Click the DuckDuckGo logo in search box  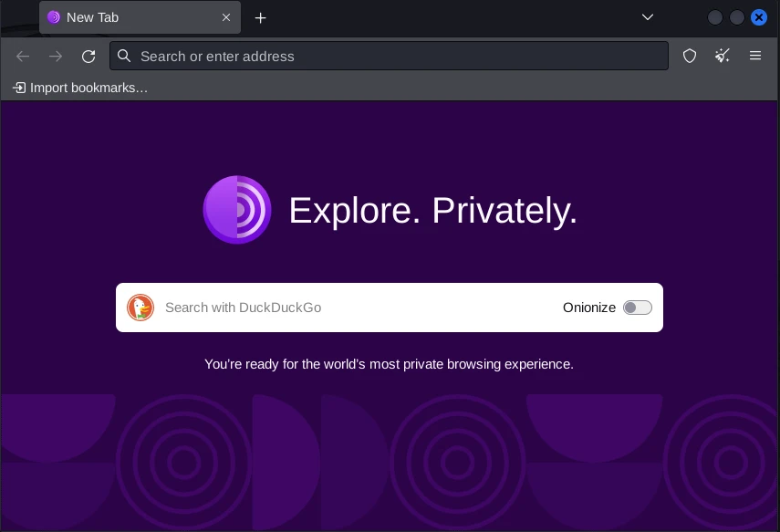(140, 308)
